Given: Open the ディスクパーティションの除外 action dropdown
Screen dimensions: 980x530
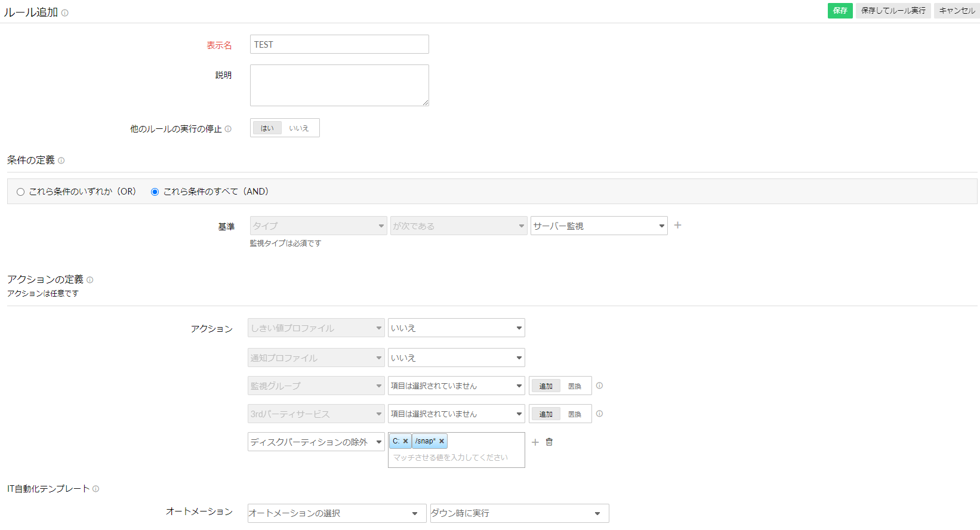Looking at the screenshot, I should 316,442.
